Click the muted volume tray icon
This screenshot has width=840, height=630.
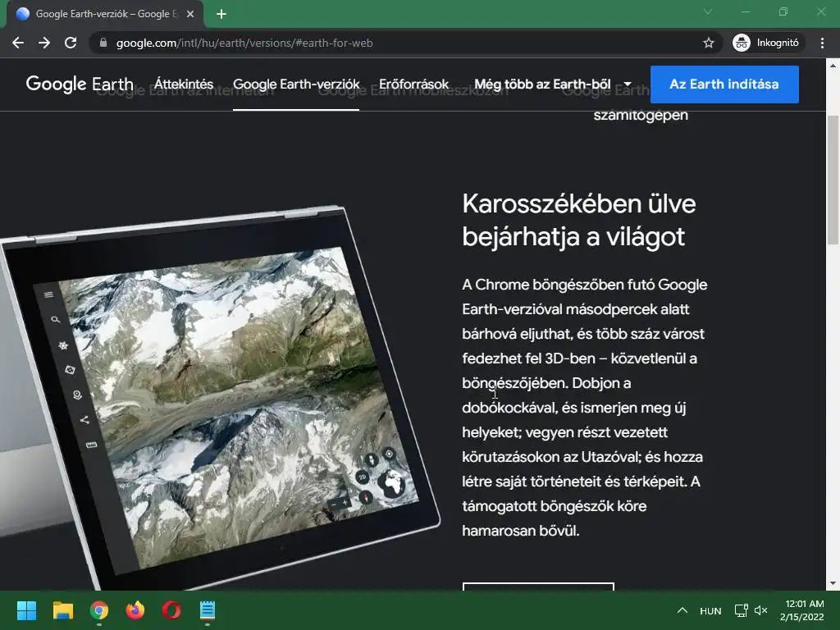pyautogui.click(x=760, y=610)
